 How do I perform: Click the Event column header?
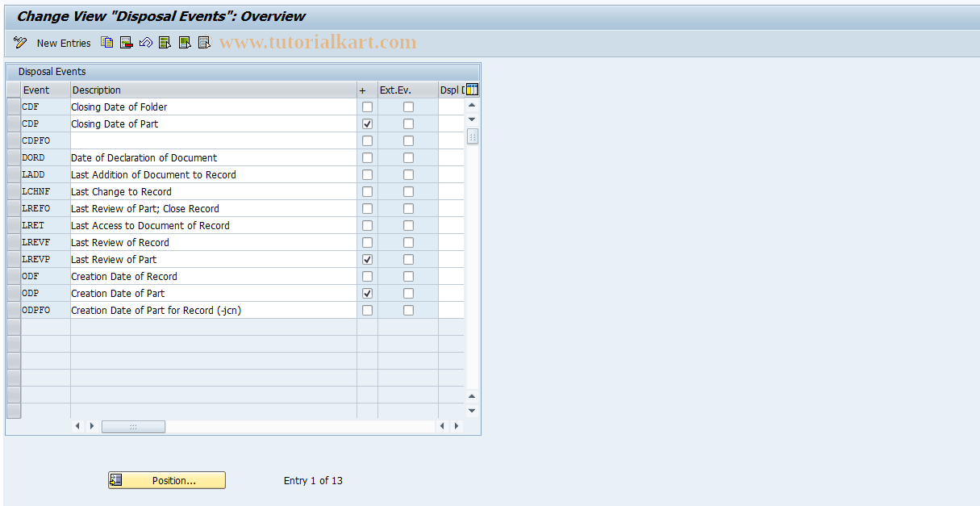click(46, 90)
